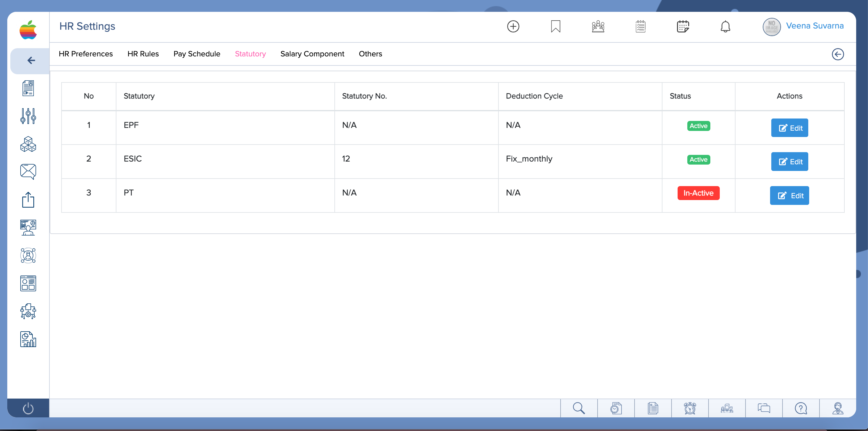
Task: Switch to the HR Preferences tab
Action: click(x=85, y=54)
